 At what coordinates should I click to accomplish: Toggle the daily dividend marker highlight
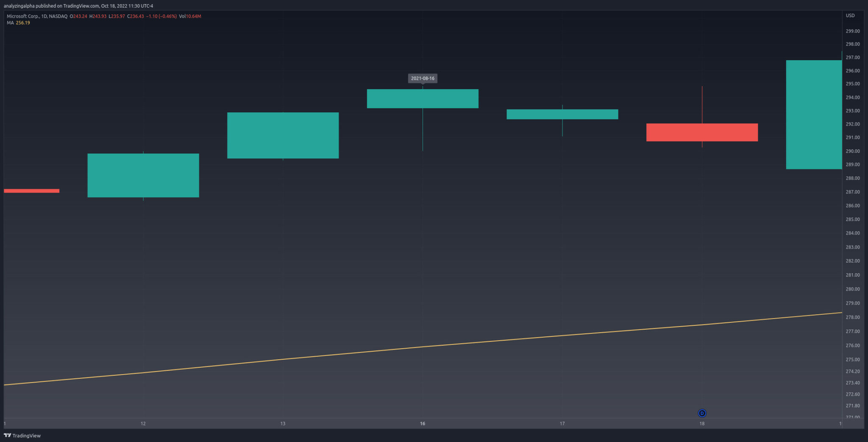pos(702,413)
